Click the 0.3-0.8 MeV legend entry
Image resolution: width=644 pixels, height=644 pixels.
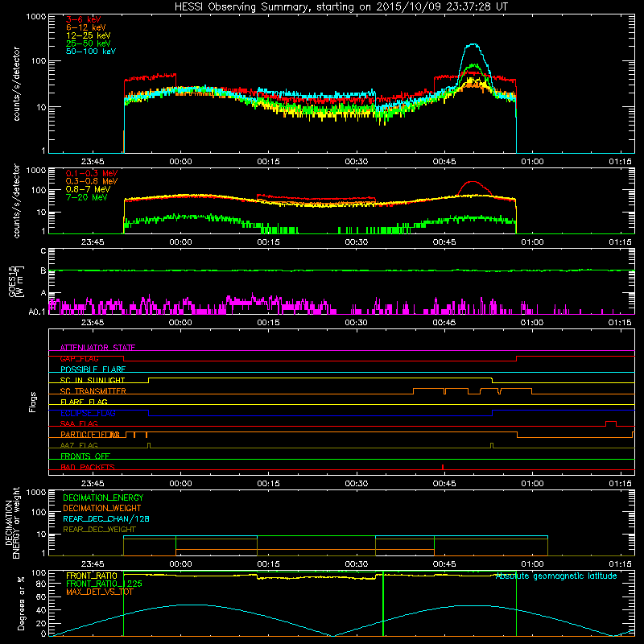tap(92, 181)
